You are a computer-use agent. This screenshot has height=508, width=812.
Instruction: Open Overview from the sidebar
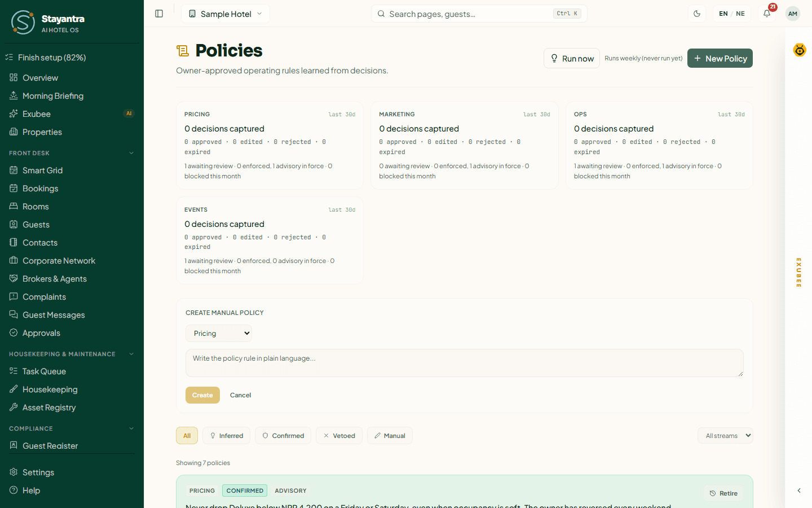[x=72, y=78]
